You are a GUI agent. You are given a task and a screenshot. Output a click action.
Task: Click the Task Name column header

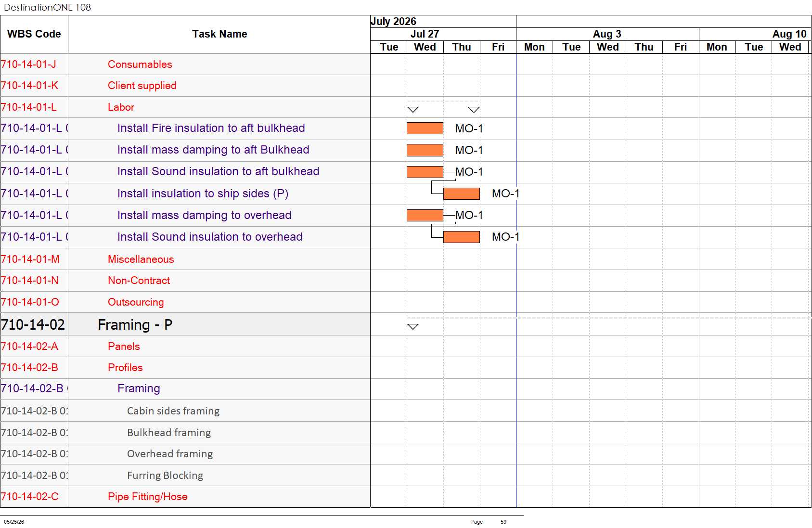coord(219,34)
